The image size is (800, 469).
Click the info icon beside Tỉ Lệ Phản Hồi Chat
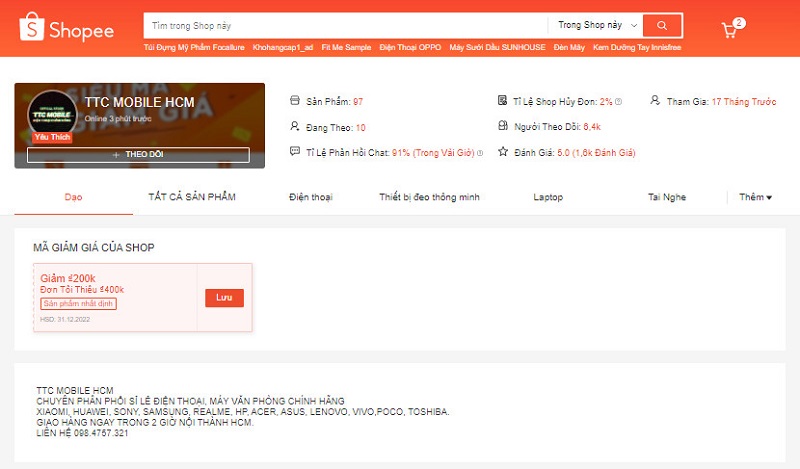tap(480, 153)
